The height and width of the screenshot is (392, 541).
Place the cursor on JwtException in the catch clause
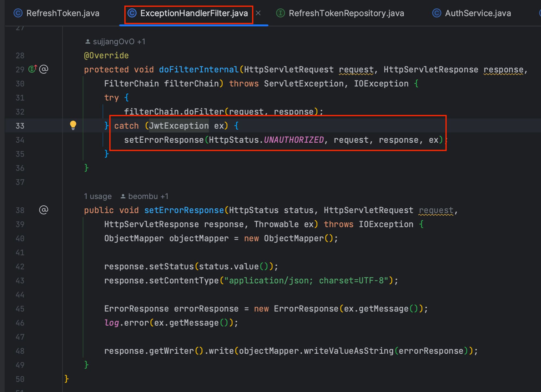pos(179,126)
